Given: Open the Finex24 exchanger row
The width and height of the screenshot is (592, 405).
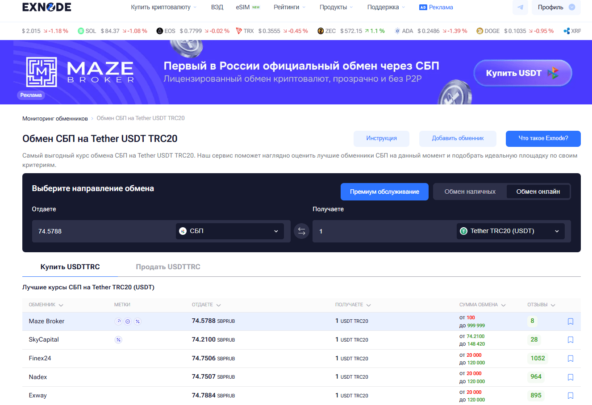Looking at the screenshot, I should (301, 358).
